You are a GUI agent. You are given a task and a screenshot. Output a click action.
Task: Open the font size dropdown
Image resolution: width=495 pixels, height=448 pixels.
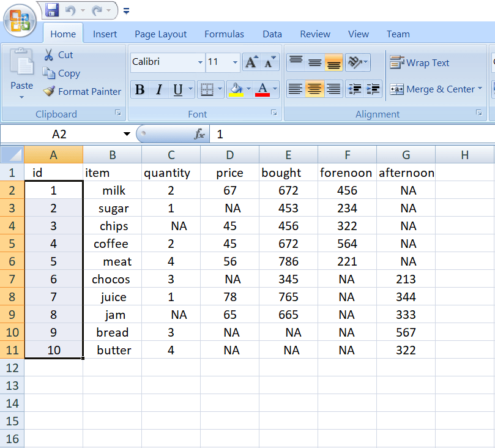pyautogui.click(x=234, y=62)
